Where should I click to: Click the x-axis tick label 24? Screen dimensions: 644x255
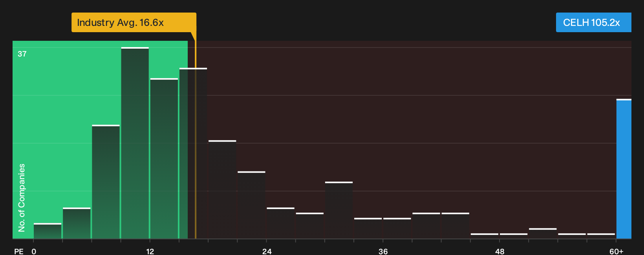click(267, 251)
